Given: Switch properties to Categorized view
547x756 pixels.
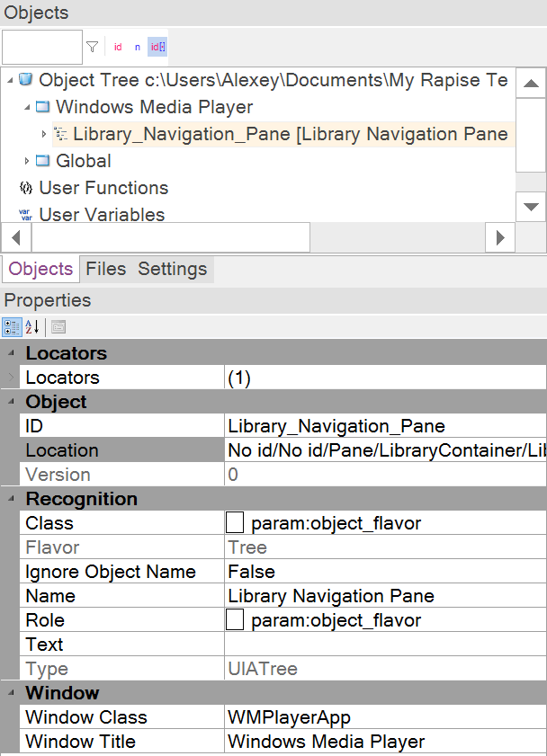Looking at the screenshot, I should pyautogui.click(x=12, y=326).
